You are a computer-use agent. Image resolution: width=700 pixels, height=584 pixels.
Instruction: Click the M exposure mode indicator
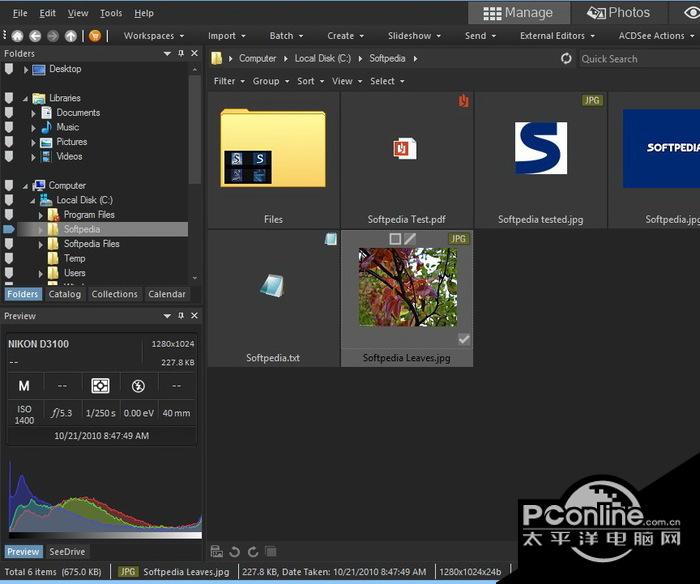tap(24, 386)
